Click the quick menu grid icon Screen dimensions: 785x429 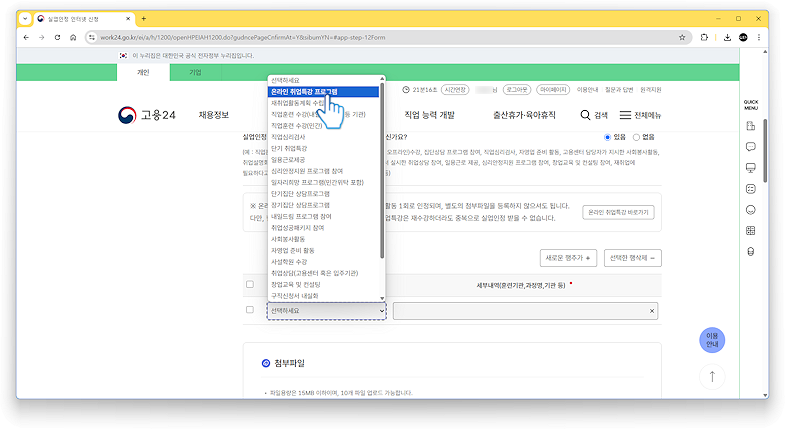750,231
